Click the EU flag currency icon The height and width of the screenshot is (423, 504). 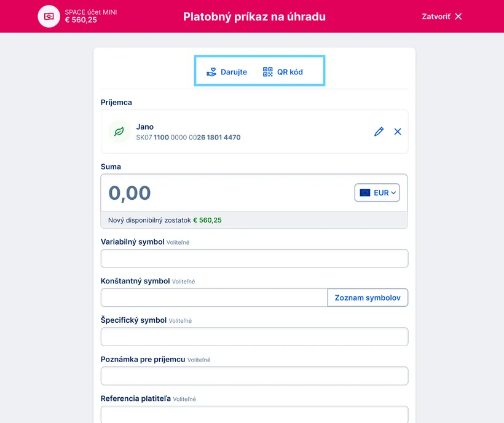pyautogui.click(x=365, y=192)
